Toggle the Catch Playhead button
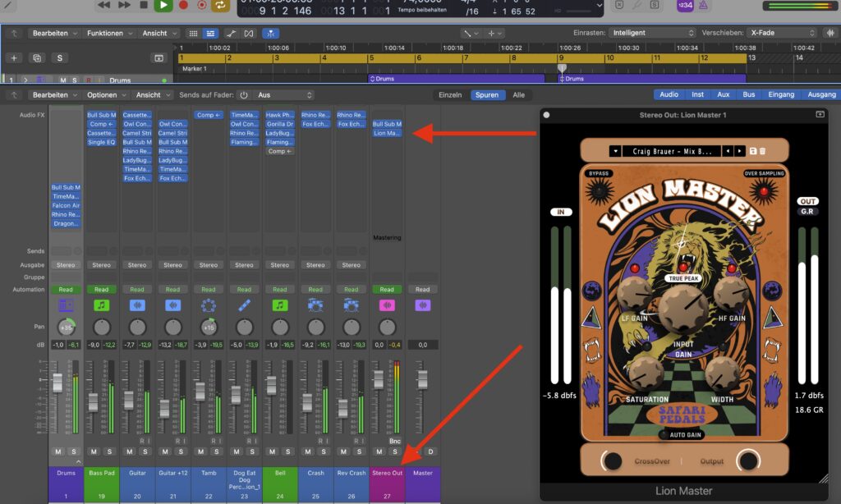Viewport: 841px width, 504px height. pos(271,33)
